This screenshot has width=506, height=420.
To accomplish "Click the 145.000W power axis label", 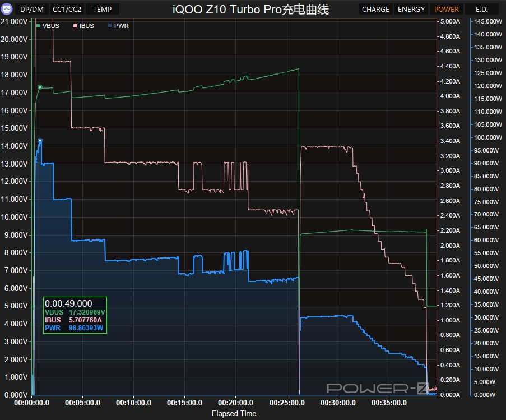I will [x=488, y=21].
